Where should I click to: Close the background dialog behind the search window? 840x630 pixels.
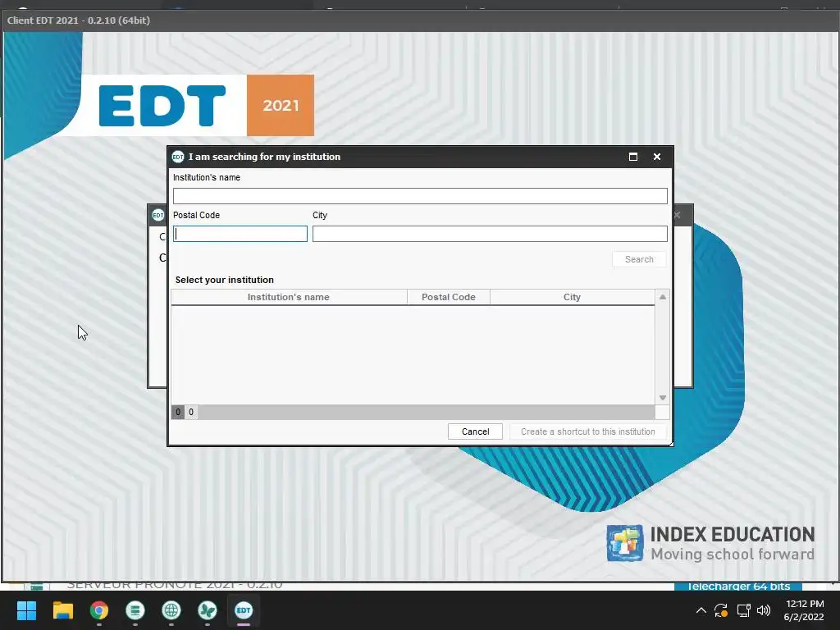click(x=678, y=215)
